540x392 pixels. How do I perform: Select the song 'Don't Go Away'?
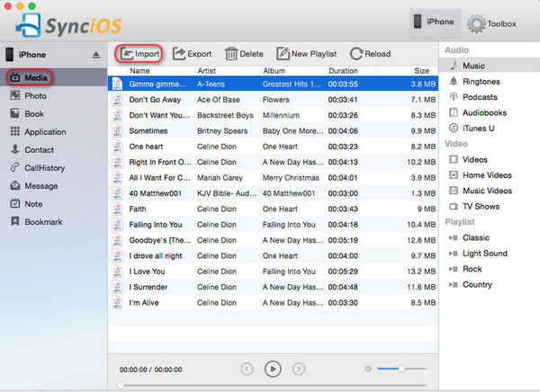point(273,100)
